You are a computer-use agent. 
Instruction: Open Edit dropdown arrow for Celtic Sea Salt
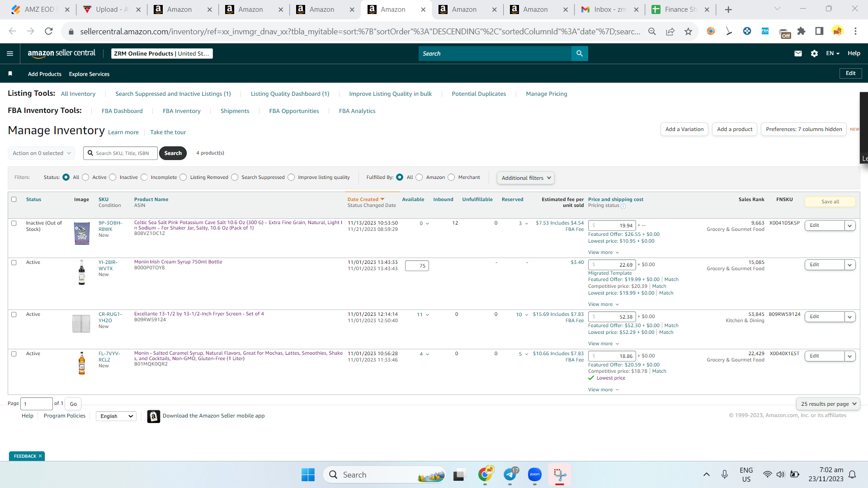[850, 225]
